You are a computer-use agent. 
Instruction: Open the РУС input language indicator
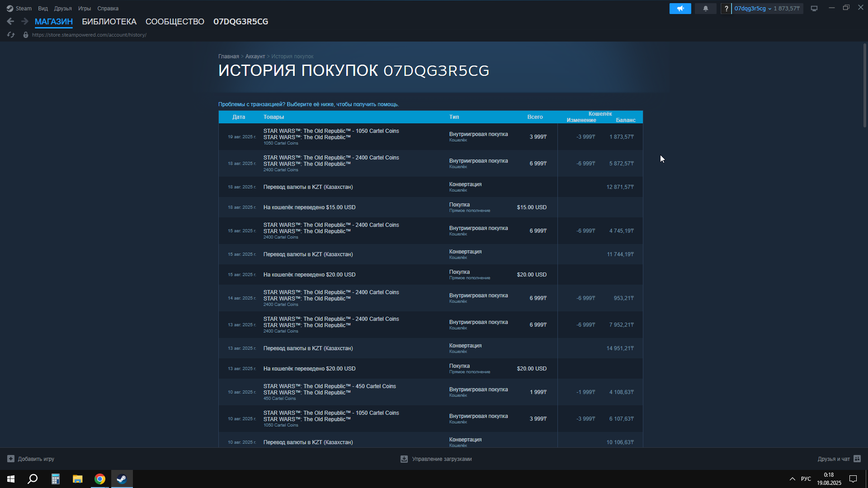(806, 479)
